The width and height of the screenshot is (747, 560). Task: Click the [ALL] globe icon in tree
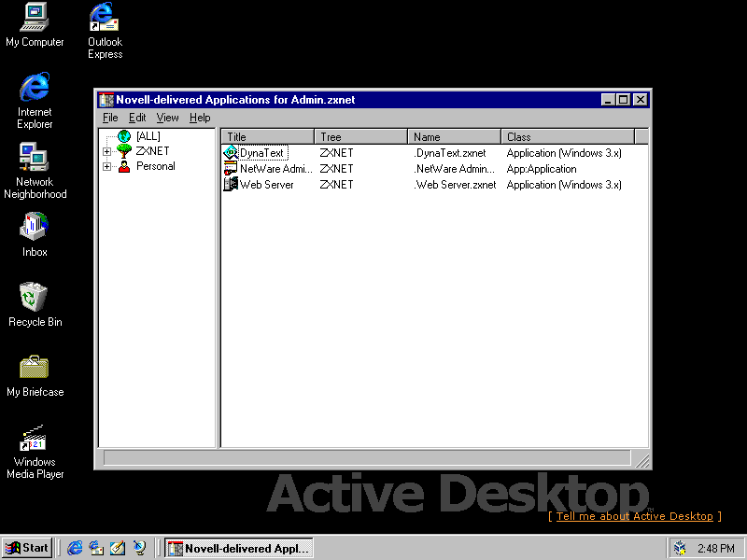pos(124,136)
